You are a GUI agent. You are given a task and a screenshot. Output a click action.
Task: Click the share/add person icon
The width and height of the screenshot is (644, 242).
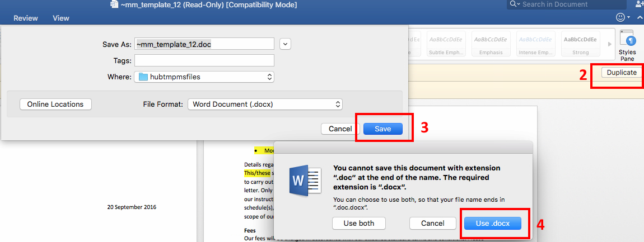[640, 4]
